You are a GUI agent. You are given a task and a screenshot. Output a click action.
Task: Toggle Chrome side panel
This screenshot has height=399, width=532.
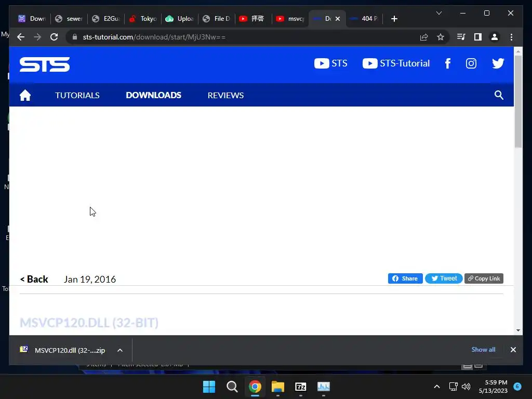click(478, 37)
